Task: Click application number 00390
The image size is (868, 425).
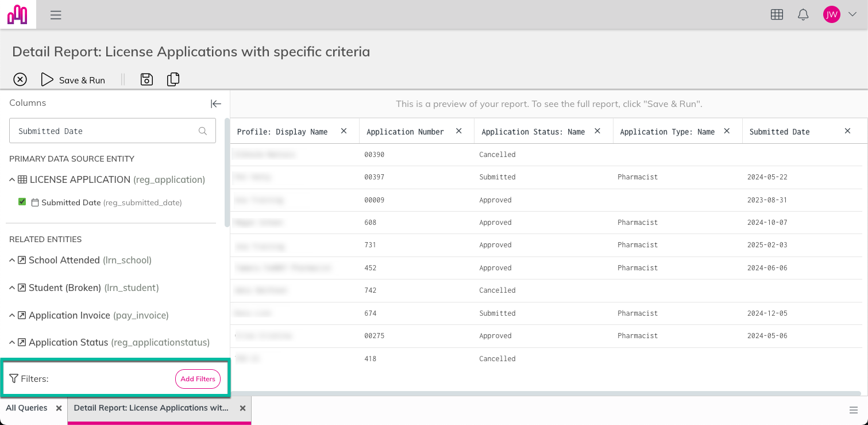Action: pyautogui.click(x=374, y=155)
